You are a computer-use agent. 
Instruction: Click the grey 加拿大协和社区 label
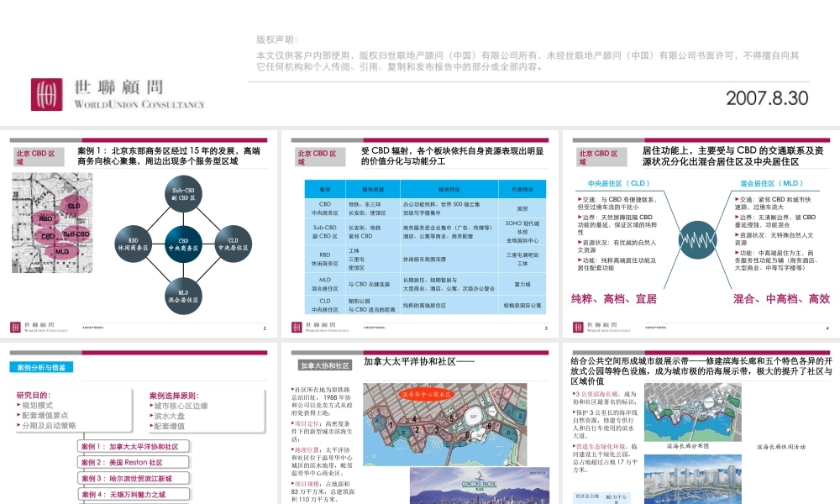click(324, 365)
